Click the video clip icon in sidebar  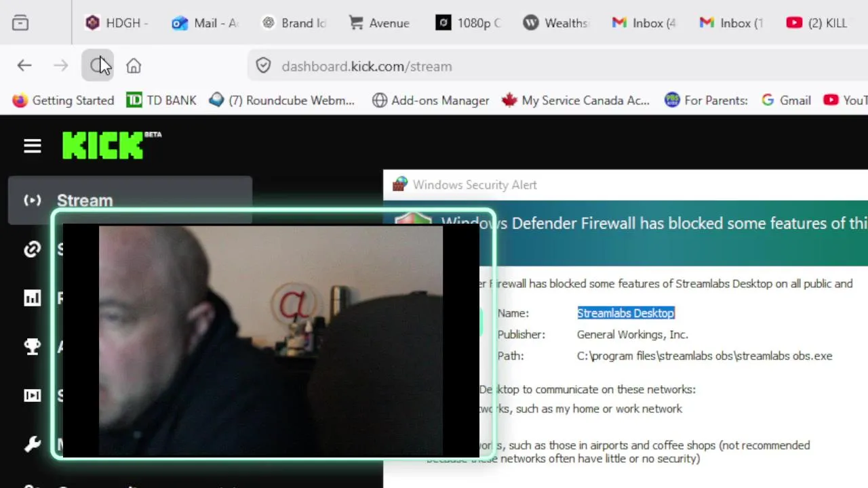click(32, 396)
